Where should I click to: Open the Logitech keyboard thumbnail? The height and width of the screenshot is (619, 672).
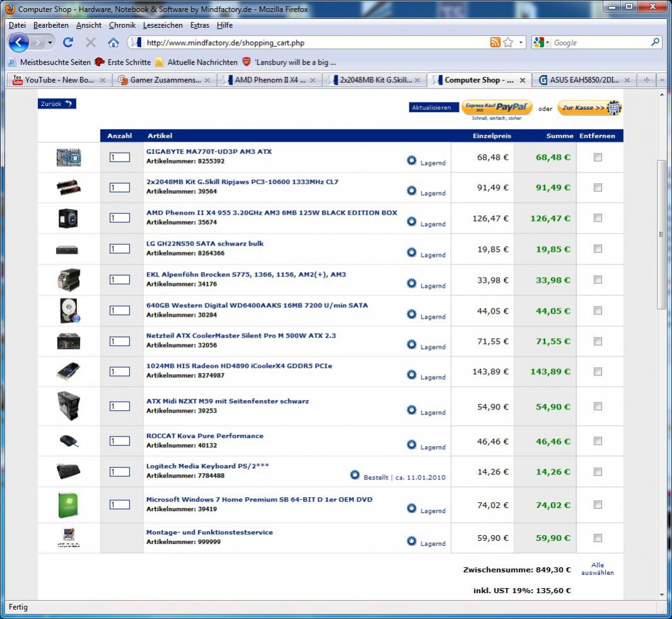click(x=69, y=471)
